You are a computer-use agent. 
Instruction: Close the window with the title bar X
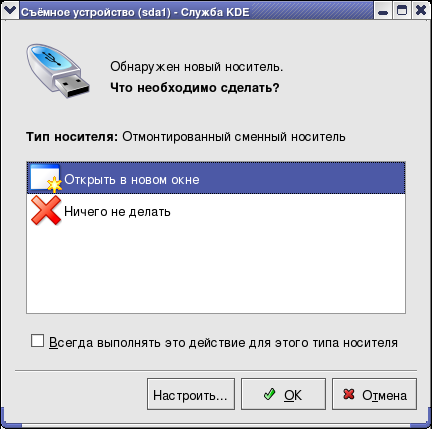421,11
